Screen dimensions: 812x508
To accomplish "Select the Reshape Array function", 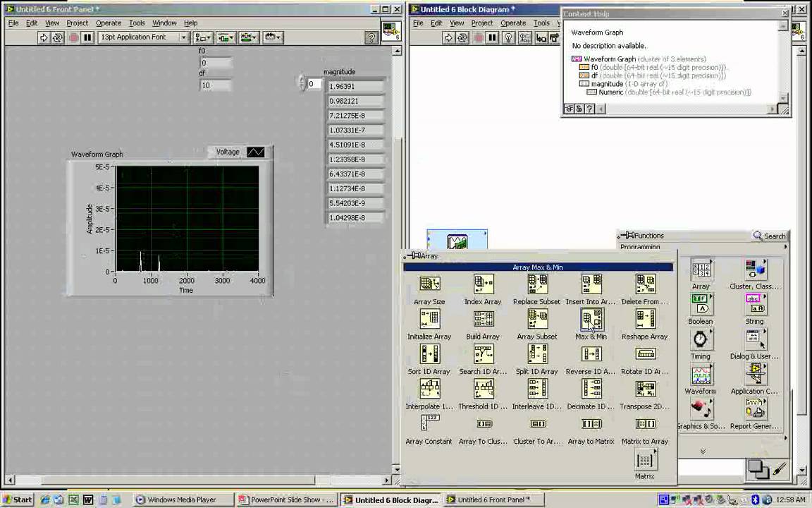I will [x=645, y=320].
